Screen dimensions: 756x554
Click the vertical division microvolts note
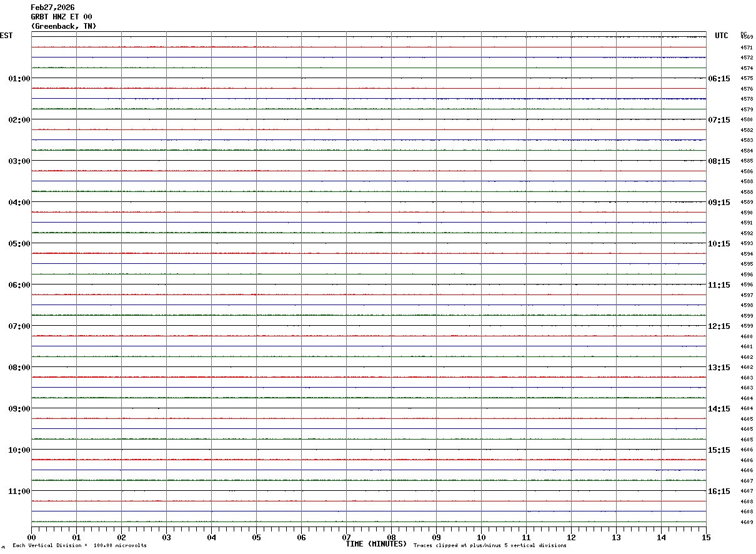(79, 545)
